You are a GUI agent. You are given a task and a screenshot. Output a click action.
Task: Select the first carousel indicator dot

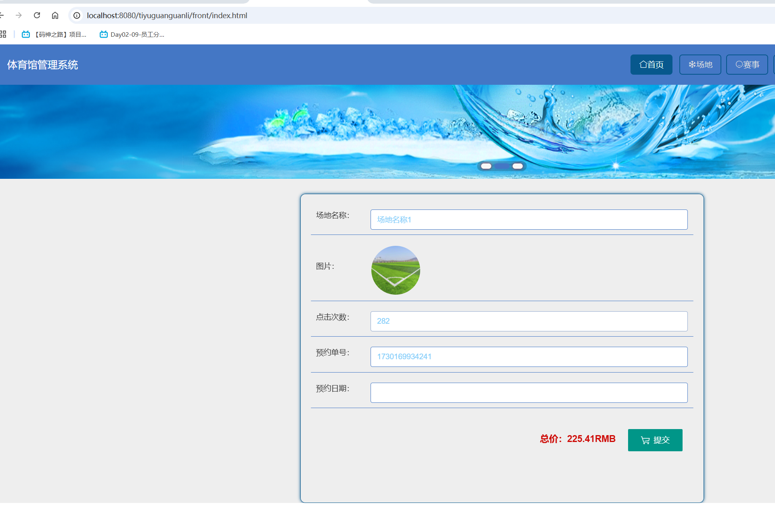tap(486, 166)
